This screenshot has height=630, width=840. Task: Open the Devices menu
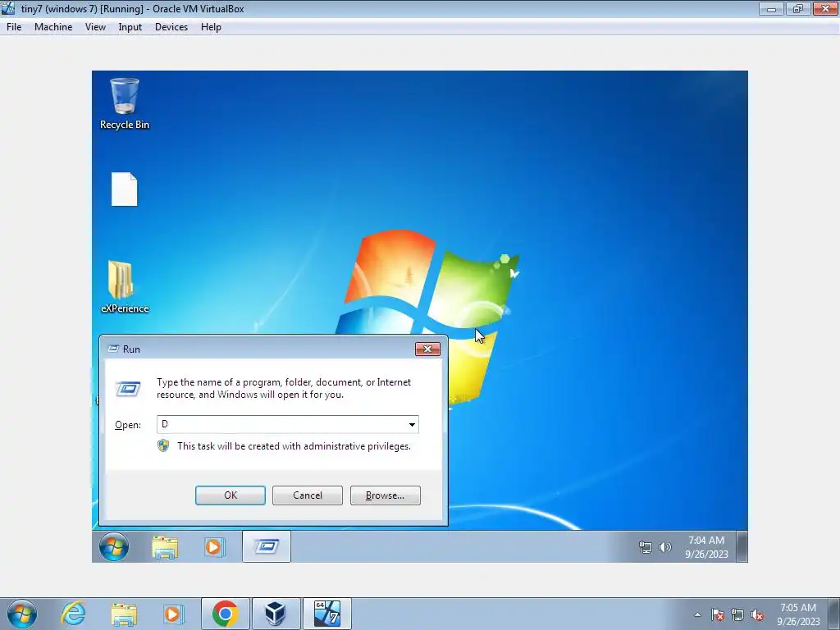[171, 27]
